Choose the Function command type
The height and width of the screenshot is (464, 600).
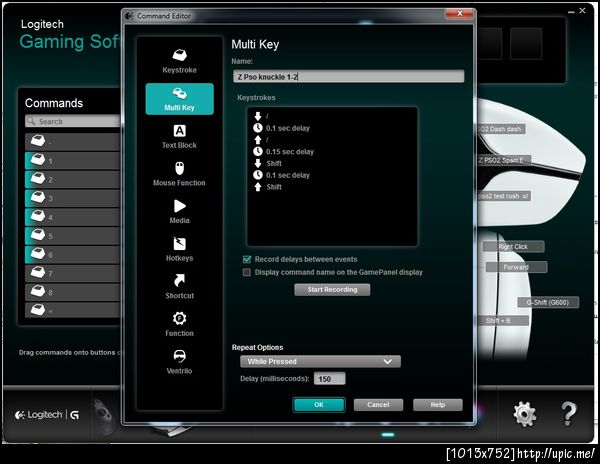(179, 324)
